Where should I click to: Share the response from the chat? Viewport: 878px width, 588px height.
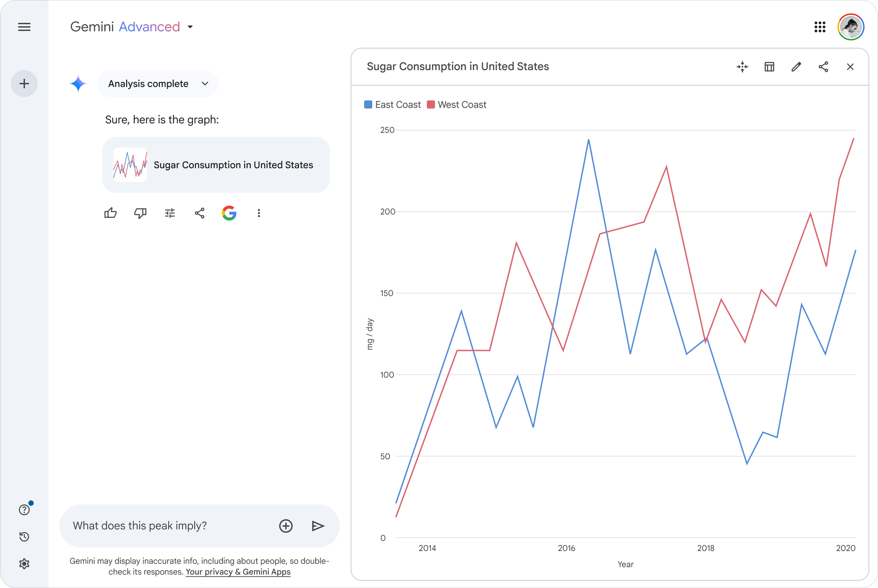(199, 213)
